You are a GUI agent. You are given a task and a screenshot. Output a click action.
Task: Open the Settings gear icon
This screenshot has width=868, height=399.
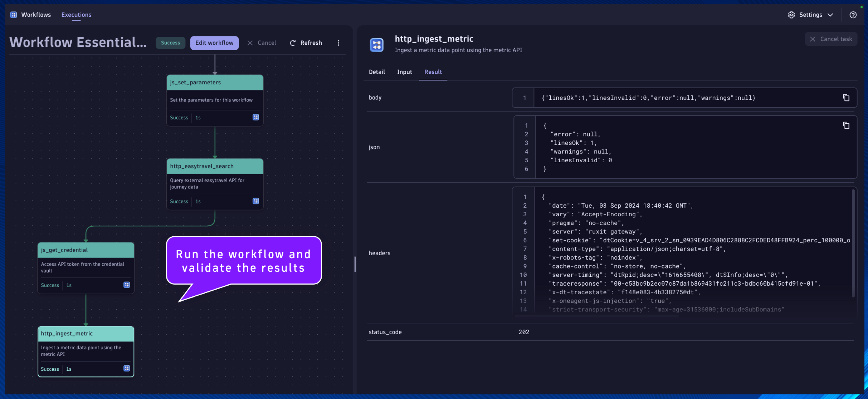click(x=791, y=15)
